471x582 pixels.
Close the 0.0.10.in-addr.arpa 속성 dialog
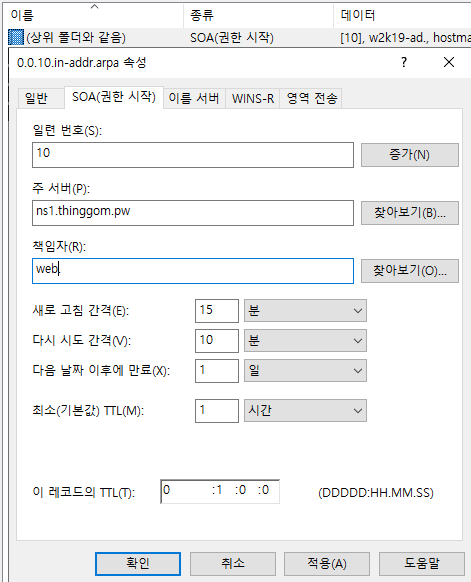point(449,62)
